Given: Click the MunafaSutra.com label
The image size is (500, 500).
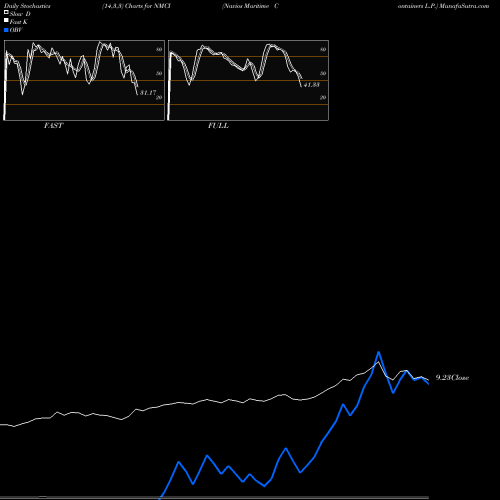Looking at the screenshot, I should point(464,6).
